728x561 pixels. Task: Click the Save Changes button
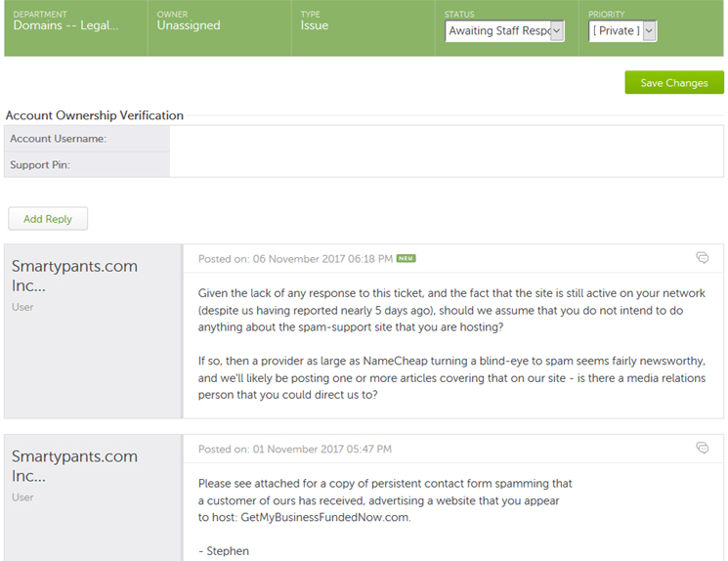(673, 83)
